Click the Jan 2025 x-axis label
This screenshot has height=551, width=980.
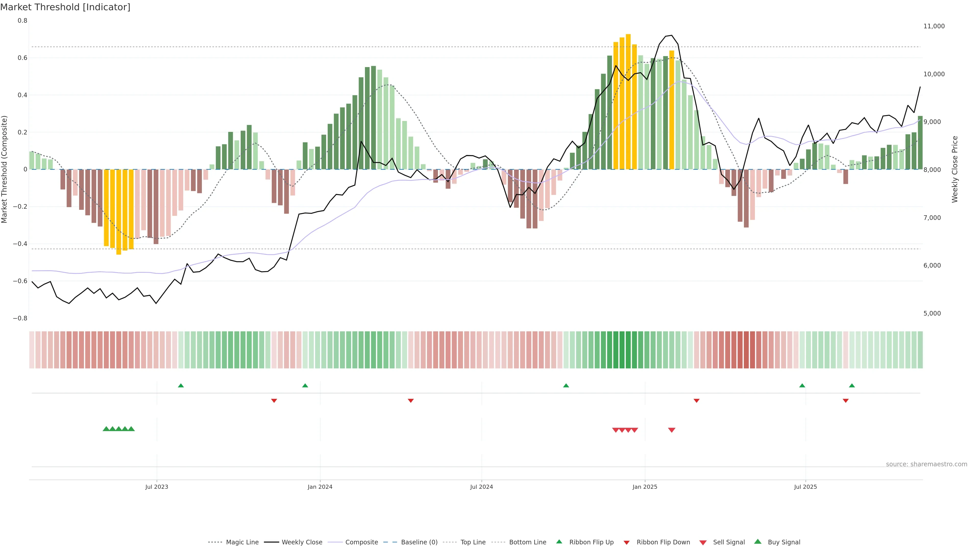coord(644,487)
